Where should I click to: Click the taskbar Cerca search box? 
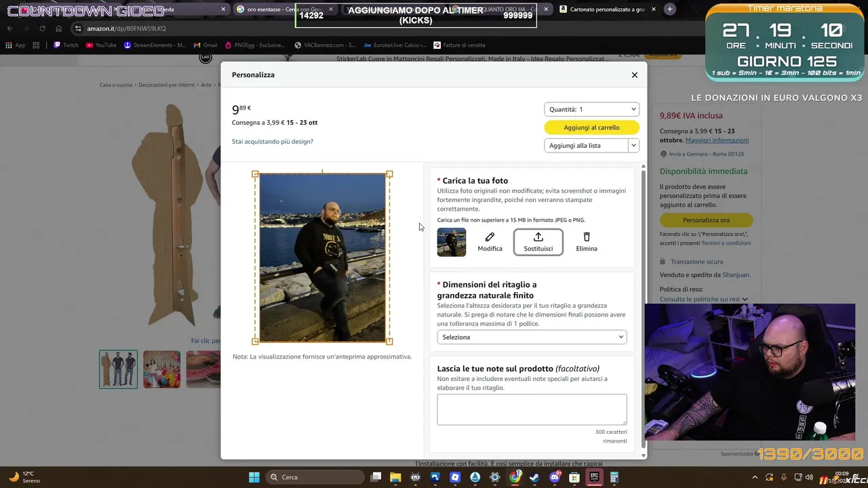(315, 477)
